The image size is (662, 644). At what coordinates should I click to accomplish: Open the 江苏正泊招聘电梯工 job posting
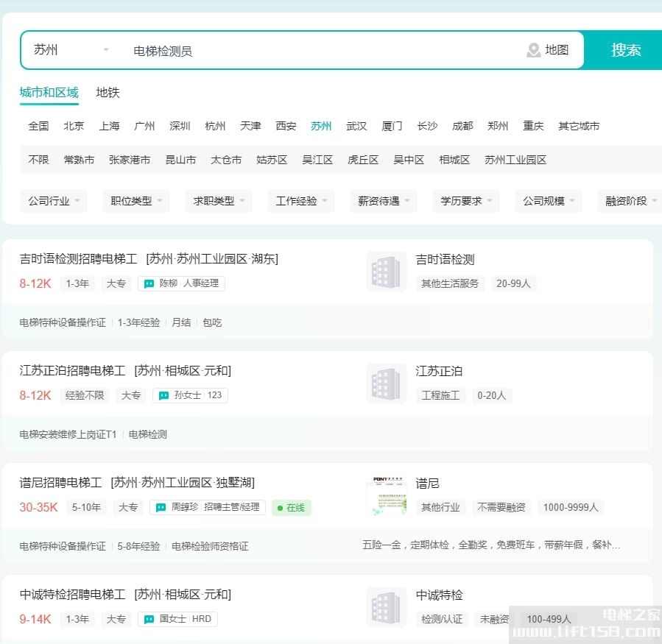(x=72, y=371)
